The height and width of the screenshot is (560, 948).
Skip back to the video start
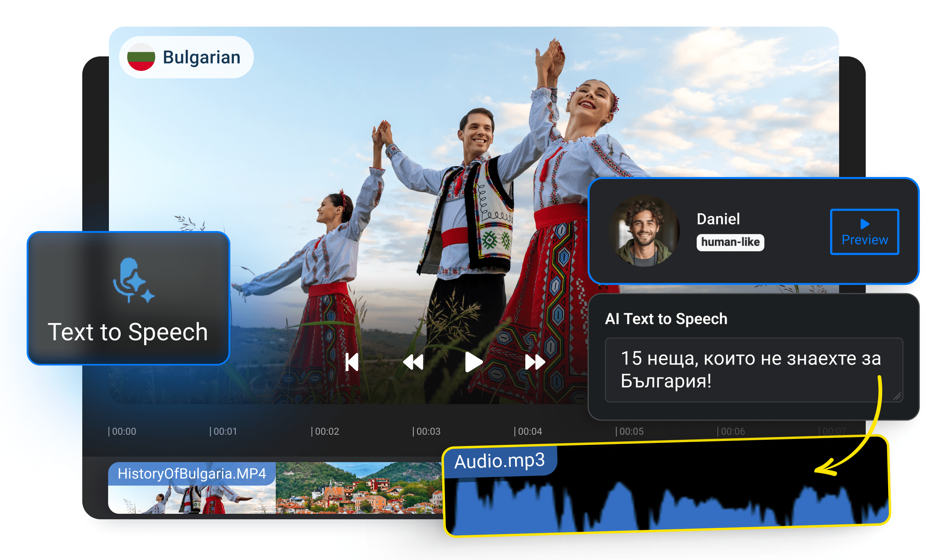(x=352, y=361)
